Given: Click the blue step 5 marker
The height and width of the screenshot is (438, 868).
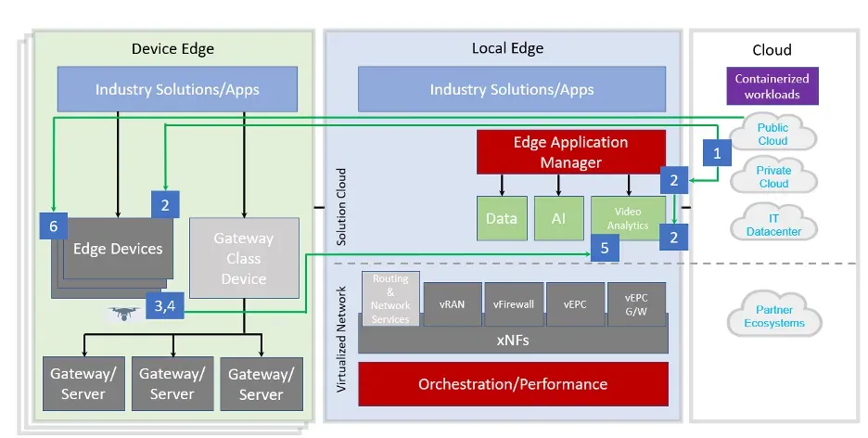Looking at the screenshot, I should [x=604, y=248].
